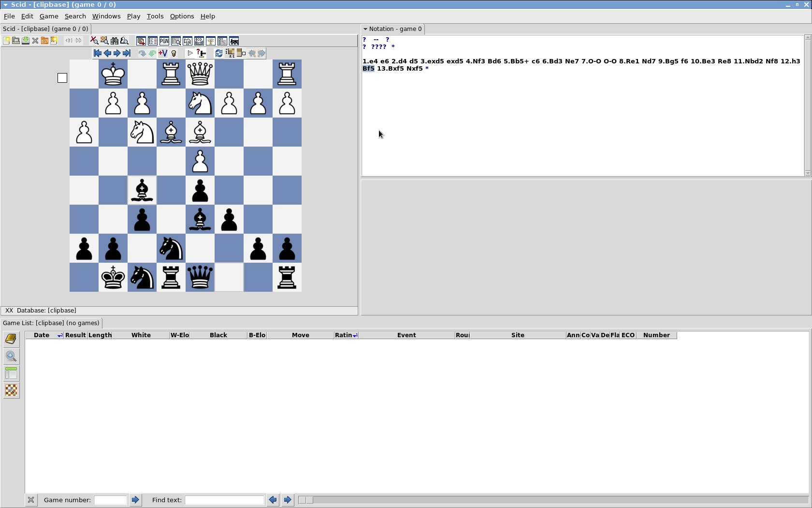Click the New database icon
This screenshot has height=508, width=812.
click(x=6, y=41)
